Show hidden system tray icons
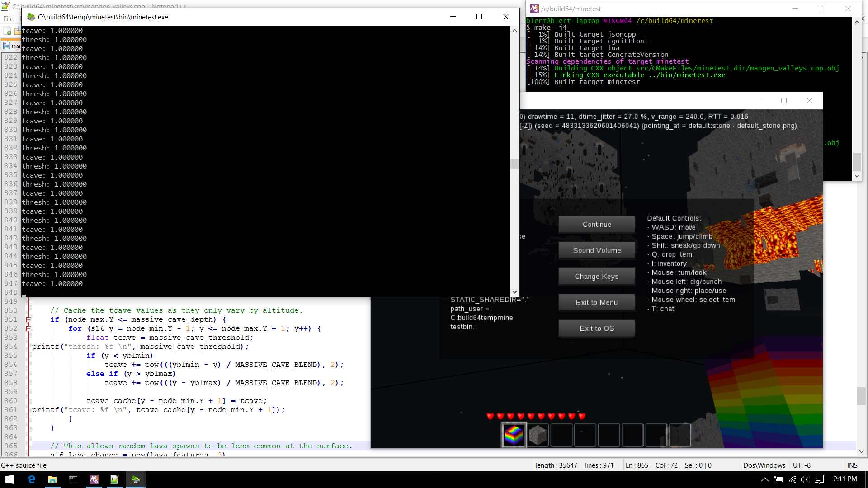Screen dimensions: 868x488 click(764, 479)
